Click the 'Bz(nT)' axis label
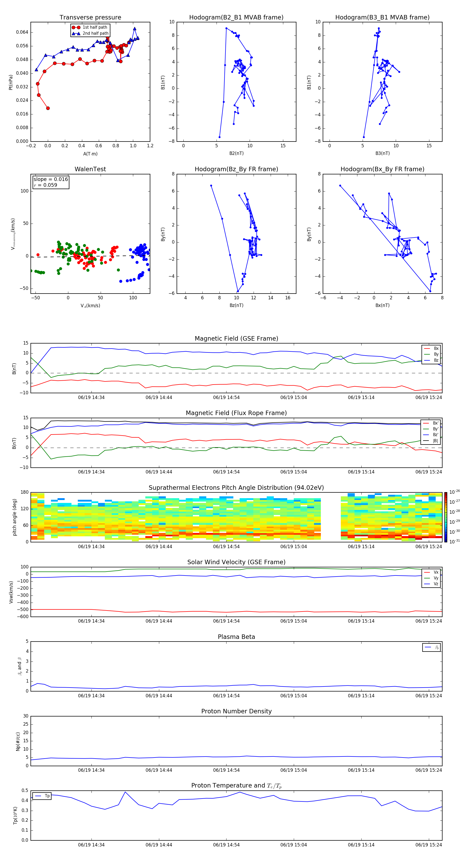473x868 pixels. pos(236,305)
